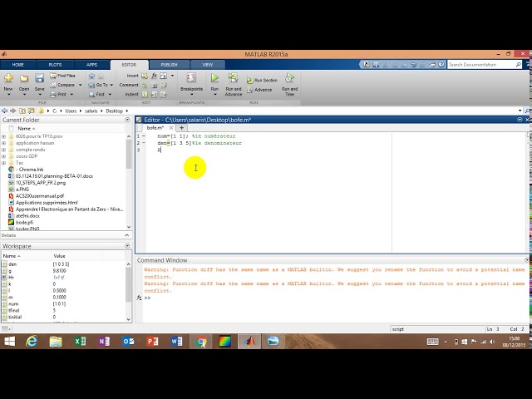
Task: Click salaris in the address path
Action: click(x=91, y=111)
